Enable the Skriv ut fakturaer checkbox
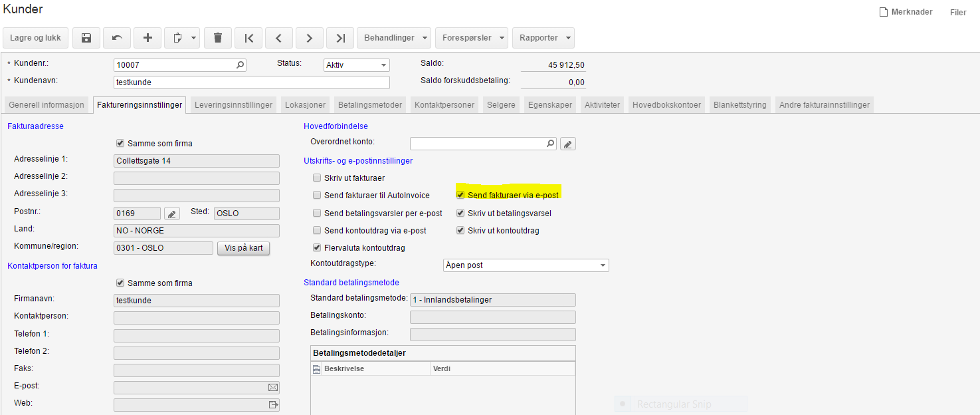980x415 pixels. point(317,178)
